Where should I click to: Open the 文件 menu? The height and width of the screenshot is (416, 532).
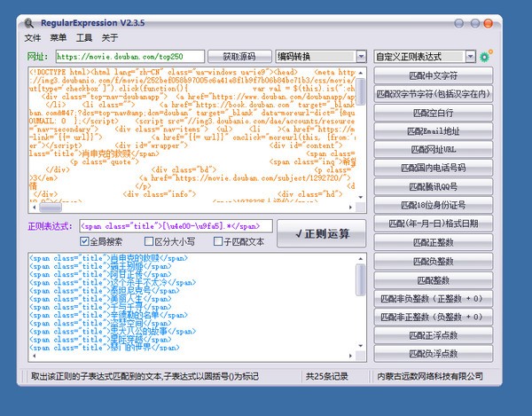(33, 38)
